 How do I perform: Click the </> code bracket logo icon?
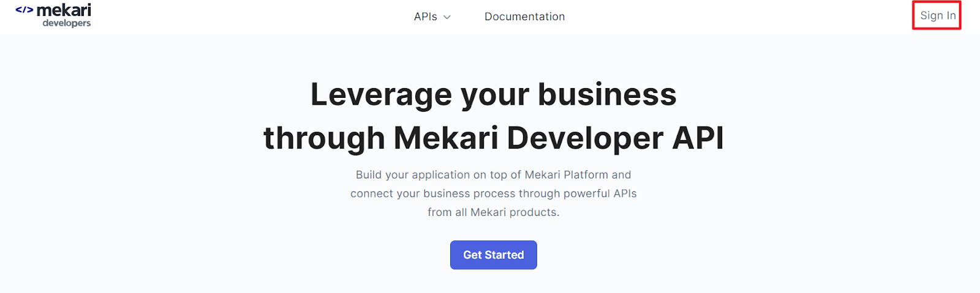pyautogui.click(x=24, y=10)
